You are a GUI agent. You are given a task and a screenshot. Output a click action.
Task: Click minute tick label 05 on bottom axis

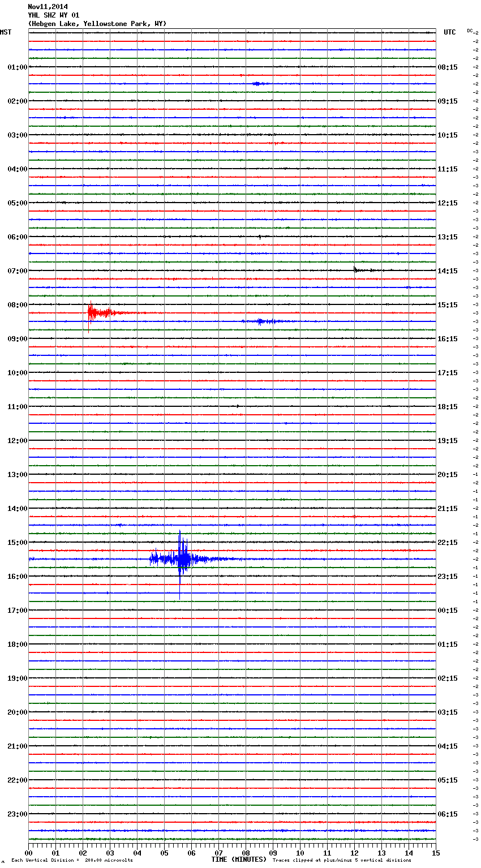coord(164,853)
